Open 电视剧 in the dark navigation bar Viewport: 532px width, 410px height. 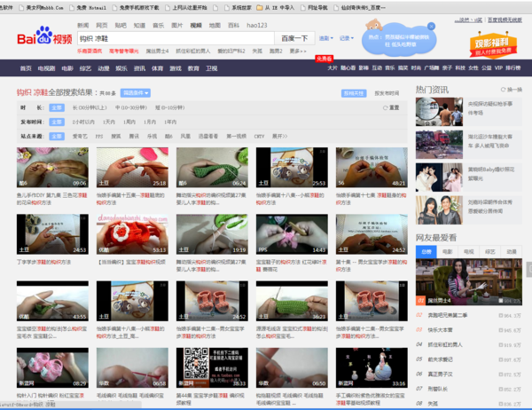click(46, 68)
